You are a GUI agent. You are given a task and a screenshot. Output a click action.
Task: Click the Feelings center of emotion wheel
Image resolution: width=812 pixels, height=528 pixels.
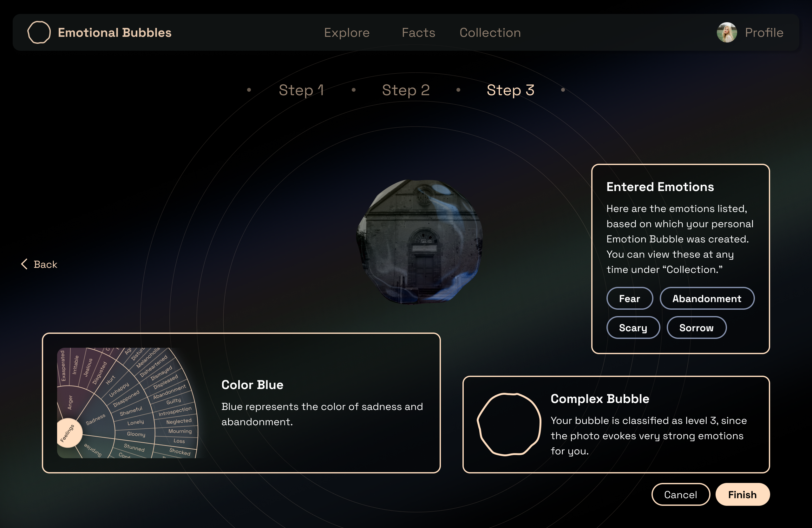(68, 433)
